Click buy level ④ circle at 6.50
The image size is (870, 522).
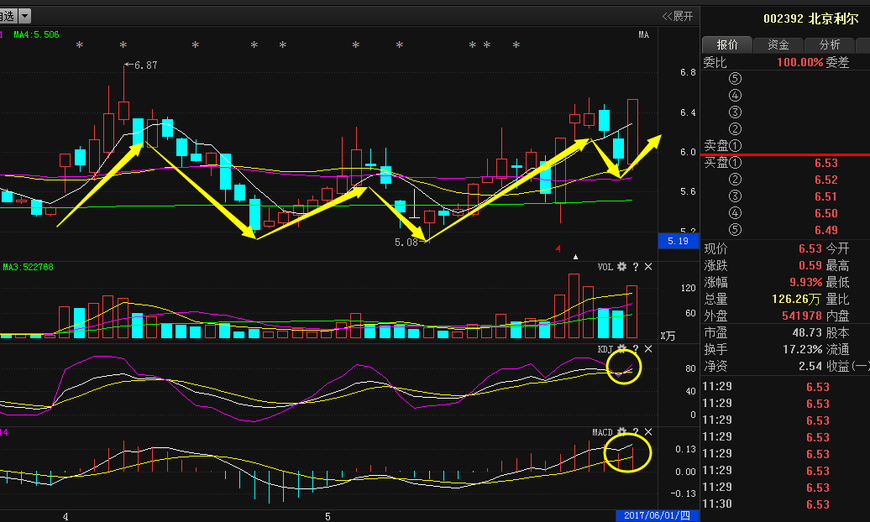click(x=735, y=213)
